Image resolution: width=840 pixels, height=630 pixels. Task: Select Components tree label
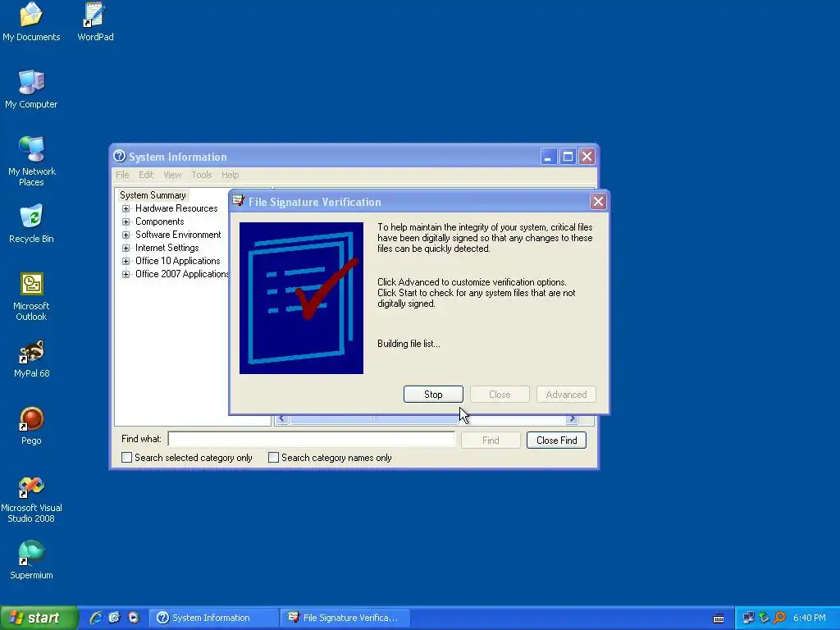tap(160, 221)
